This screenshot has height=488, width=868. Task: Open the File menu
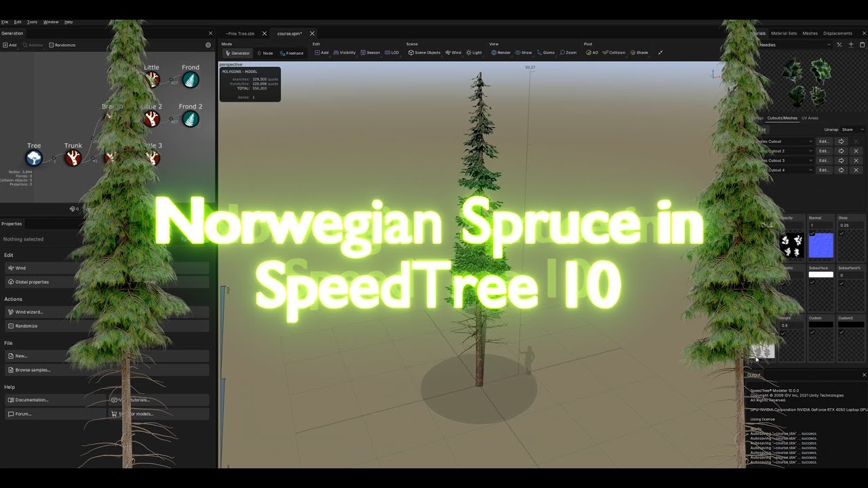[x=5, y=22]
